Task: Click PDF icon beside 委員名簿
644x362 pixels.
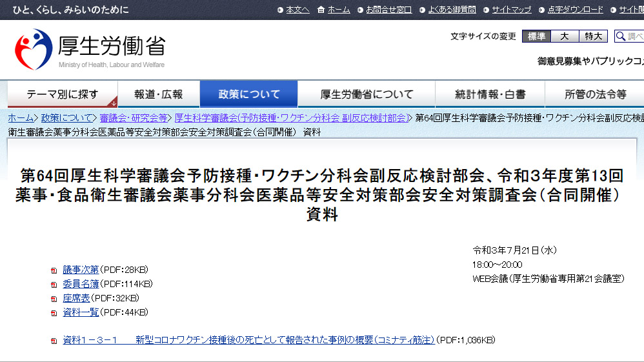Action: 54,285
